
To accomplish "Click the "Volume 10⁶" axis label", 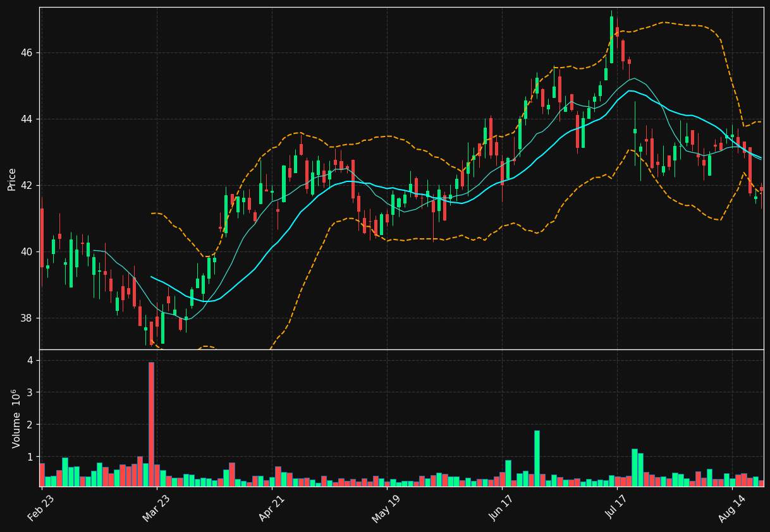I will pos(16,418).
